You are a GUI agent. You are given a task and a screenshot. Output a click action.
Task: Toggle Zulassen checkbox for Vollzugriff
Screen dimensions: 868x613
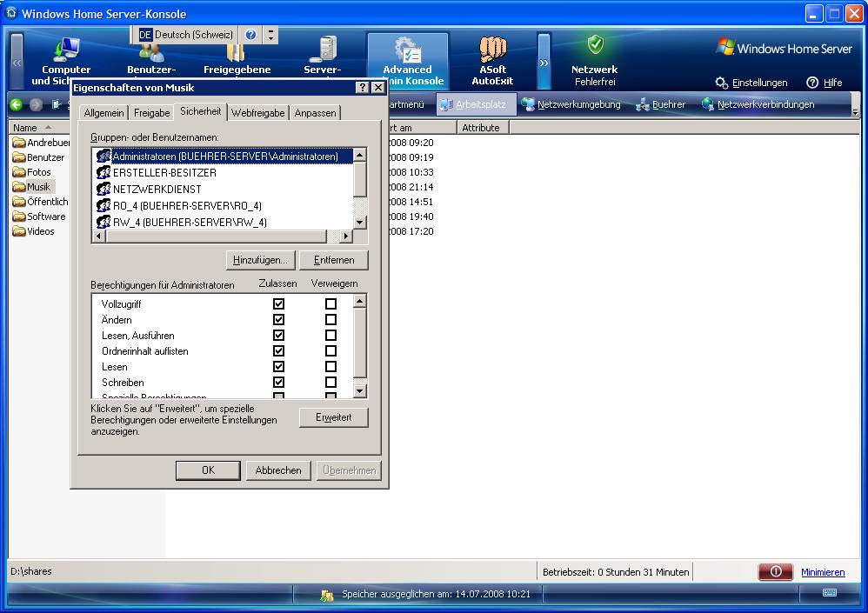coord(278,303)
